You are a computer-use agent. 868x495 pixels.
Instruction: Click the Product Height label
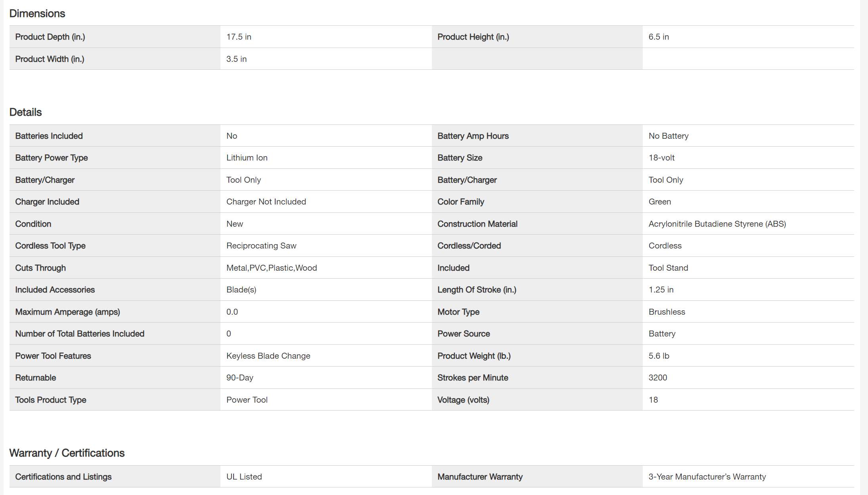(x=473, y=37)
